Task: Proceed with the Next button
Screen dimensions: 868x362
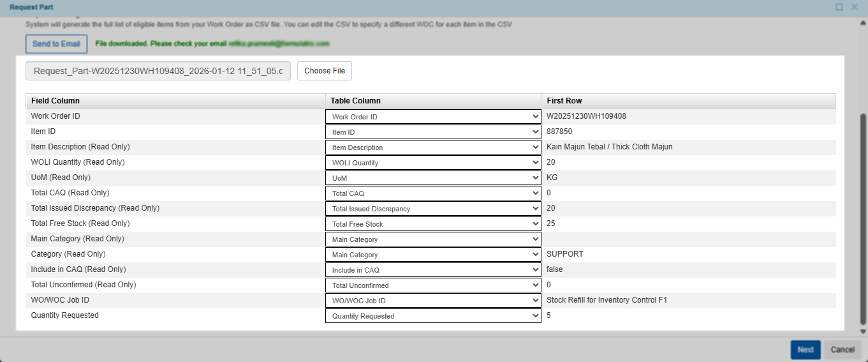Action: (x=805, y=349)
